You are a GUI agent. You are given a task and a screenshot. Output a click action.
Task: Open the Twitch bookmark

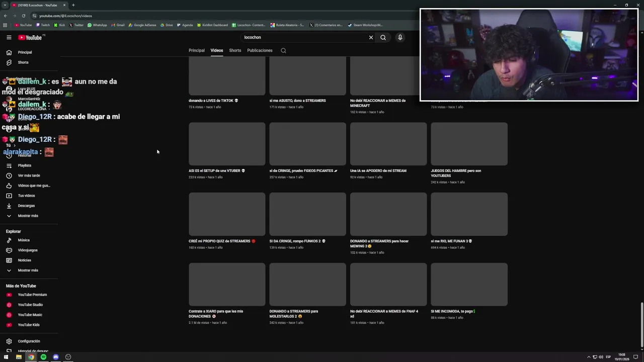click(43, 25)
